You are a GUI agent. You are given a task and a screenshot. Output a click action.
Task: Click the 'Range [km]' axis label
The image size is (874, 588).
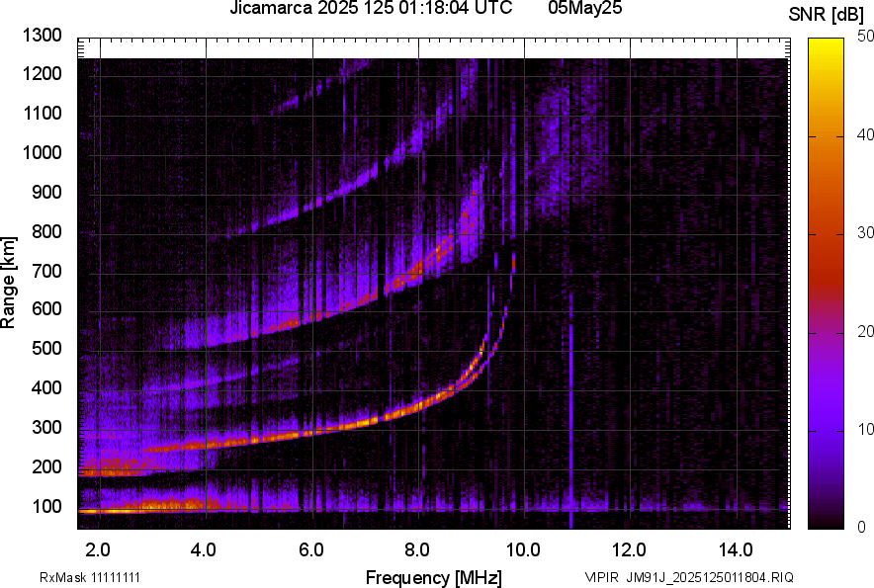[x=8, y=283]
